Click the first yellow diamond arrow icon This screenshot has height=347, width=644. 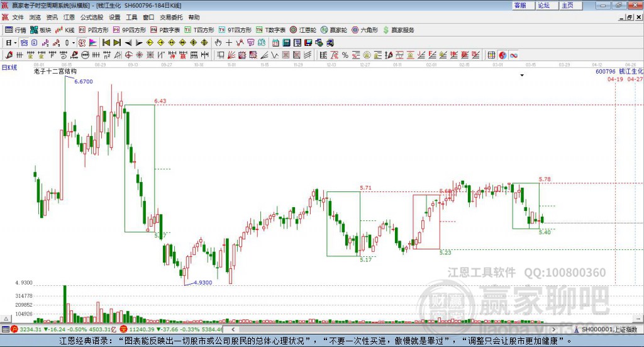pyautogui.click(x=150, y=43)
